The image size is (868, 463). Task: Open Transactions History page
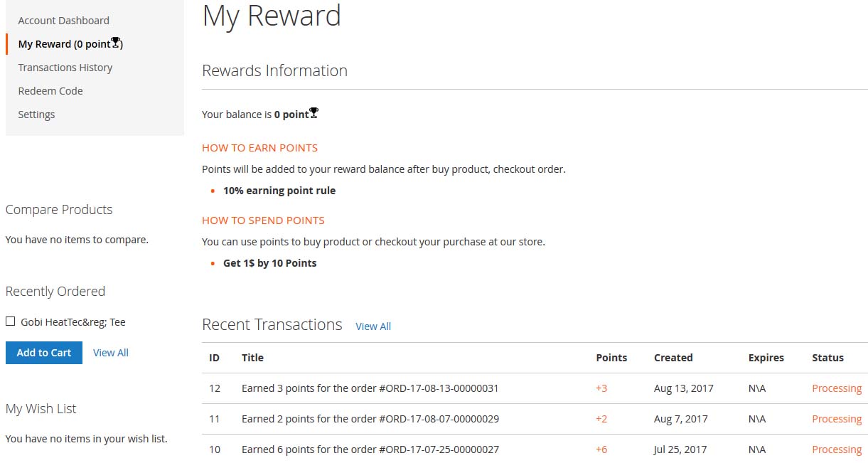[65, 68]
